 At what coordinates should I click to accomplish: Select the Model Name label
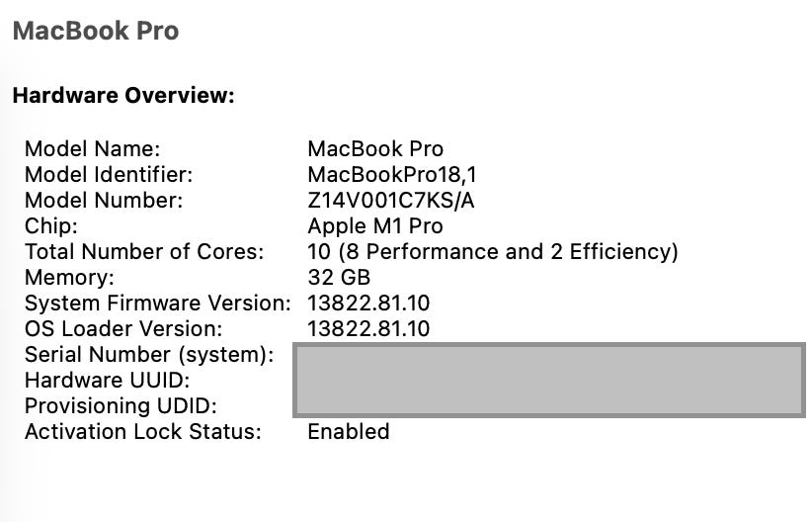(x=92, y=149)
